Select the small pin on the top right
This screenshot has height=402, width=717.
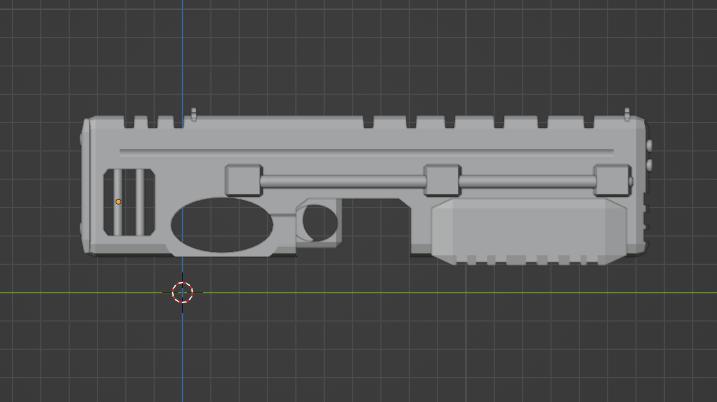click(627, 114)
